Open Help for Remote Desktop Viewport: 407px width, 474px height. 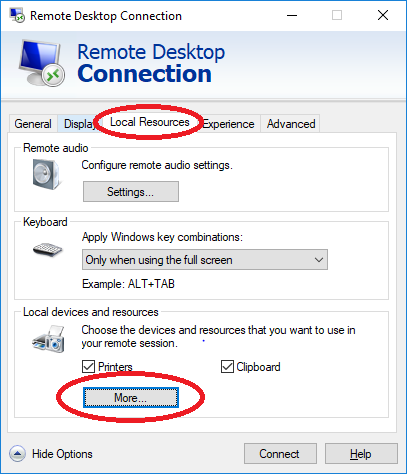pos(361,454)
